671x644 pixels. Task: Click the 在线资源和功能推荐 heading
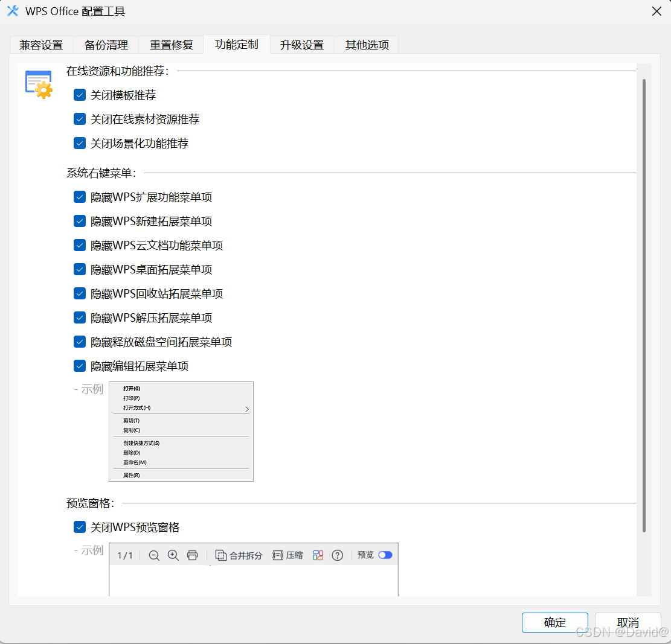coord(118,71)
